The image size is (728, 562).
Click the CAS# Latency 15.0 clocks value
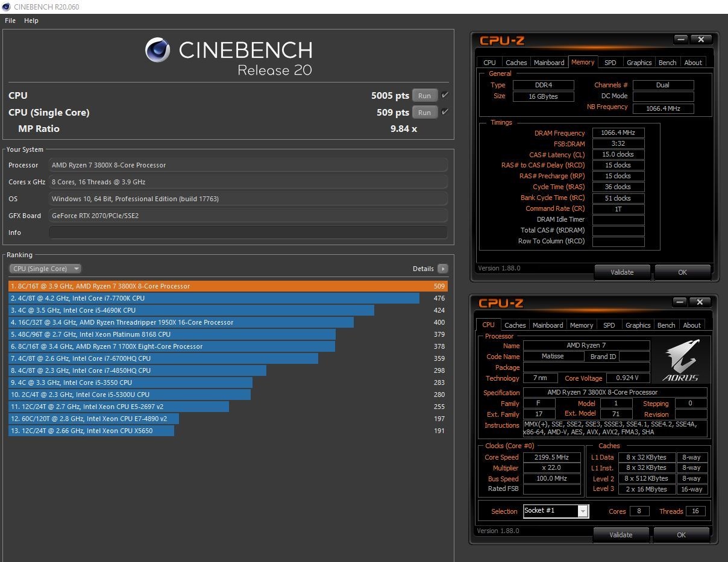[618, 155]
